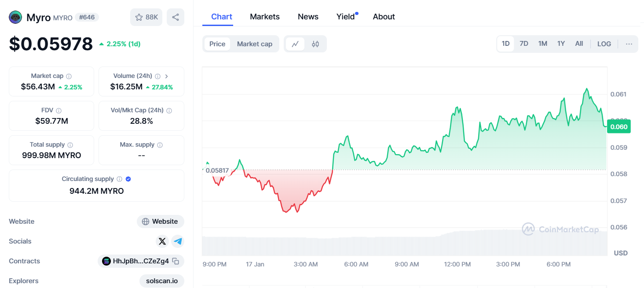
Task: Open more chart options menu
Action: pos(629,44)
